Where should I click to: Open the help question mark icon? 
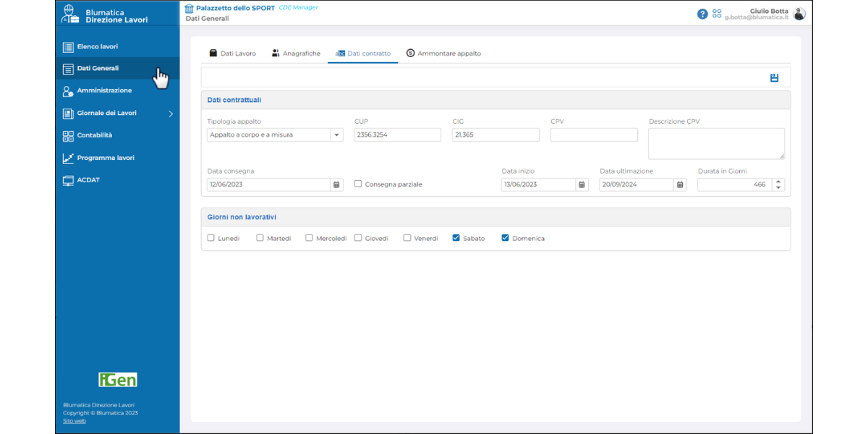702,14
